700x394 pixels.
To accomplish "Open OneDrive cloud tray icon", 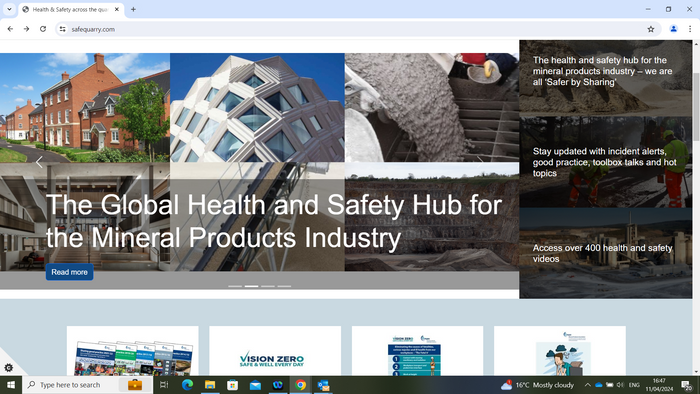I will click(x=599, y=385).
